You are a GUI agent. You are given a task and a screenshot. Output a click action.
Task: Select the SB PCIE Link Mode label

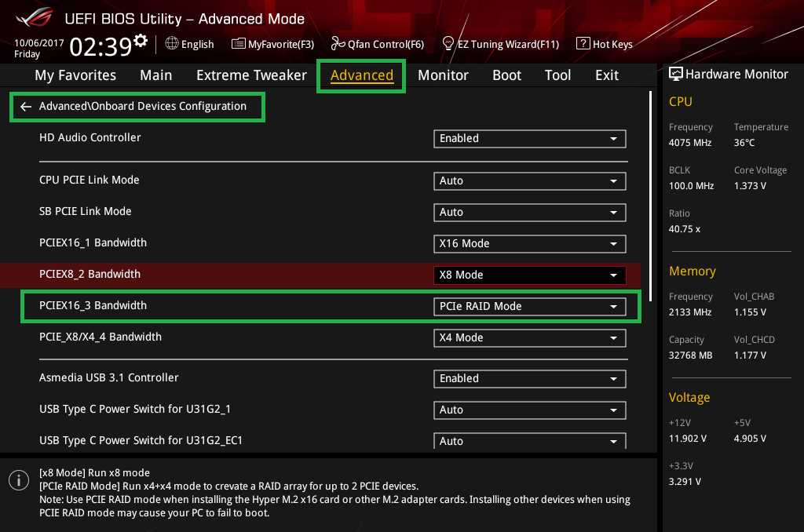click(85, 211)
